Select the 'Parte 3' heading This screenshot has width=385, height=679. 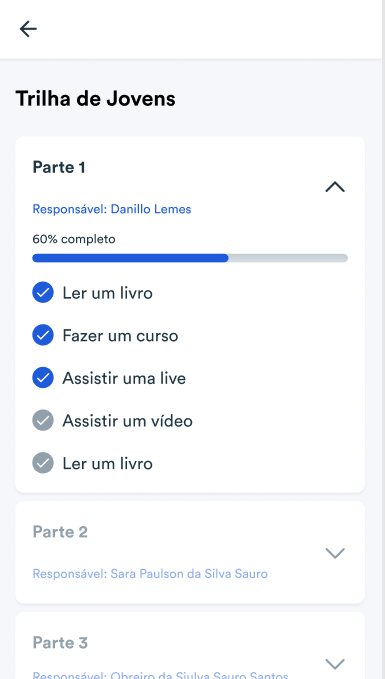(60, 643)
